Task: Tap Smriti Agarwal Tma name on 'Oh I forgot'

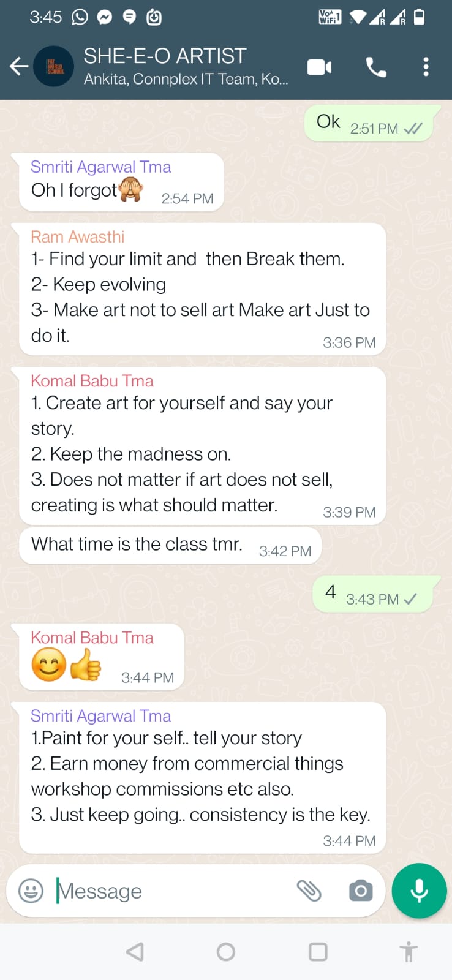Action: (101, 167)
